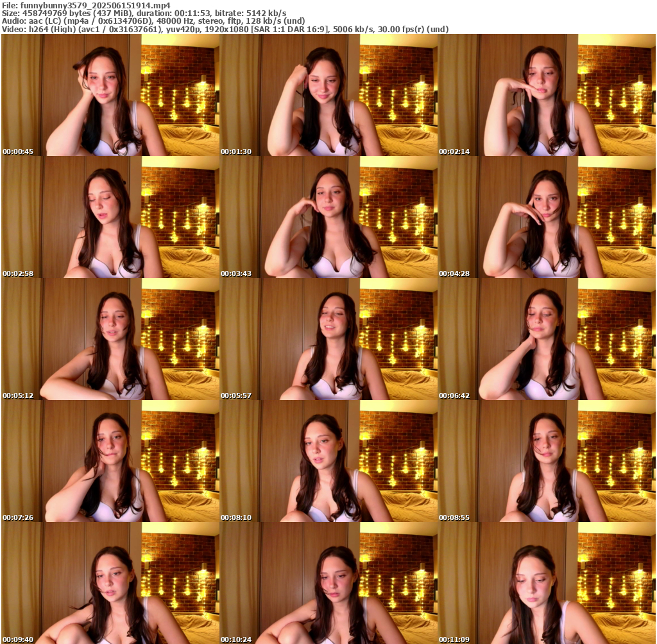Click the thumbnail at 00:02:14
657x644 pixels.
546,95
